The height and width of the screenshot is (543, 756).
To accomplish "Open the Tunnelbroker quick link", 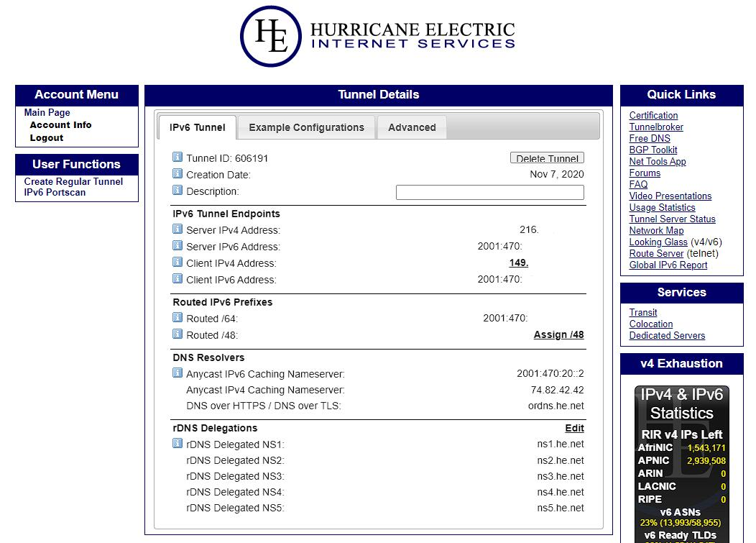I will (656, 127).
